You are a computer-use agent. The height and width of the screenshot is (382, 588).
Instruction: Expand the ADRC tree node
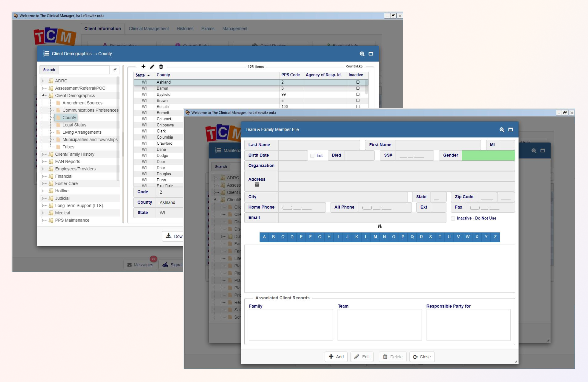43,81
